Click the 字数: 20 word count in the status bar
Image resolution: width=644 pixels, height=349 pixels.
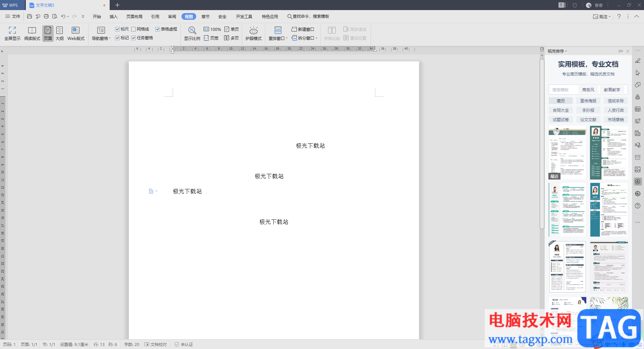click(131, 344)
